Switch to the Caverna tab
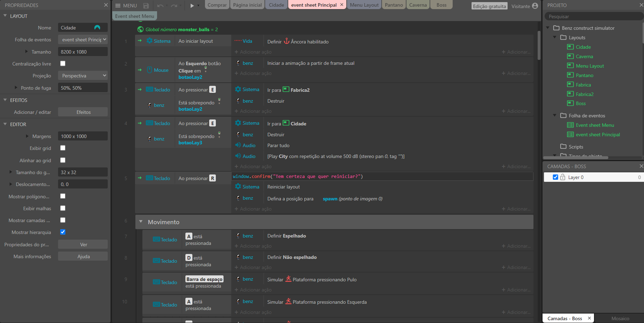 [418, 5]
